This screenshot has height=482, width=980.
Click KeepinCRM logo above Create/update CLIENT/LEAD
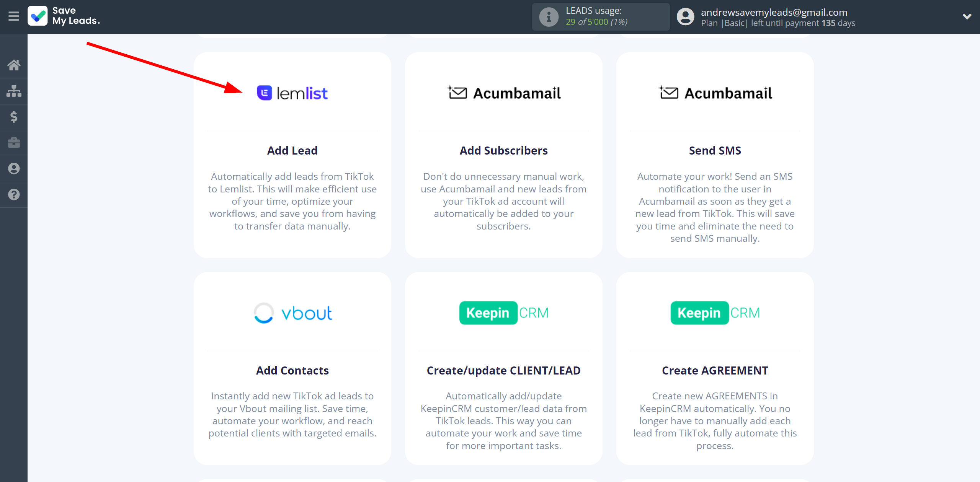(504, 313)
